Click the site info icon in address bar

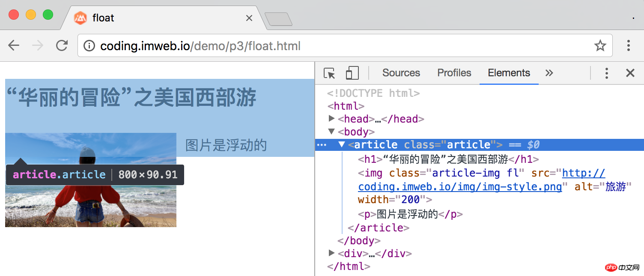click(89, 46)
